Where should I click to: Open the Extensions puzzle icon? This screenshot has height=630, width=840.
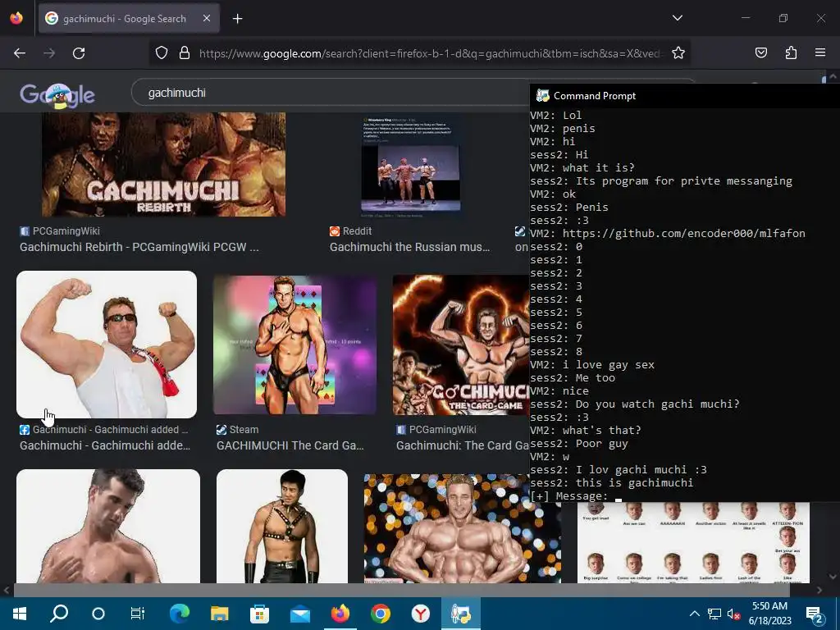tap(791, 52)
